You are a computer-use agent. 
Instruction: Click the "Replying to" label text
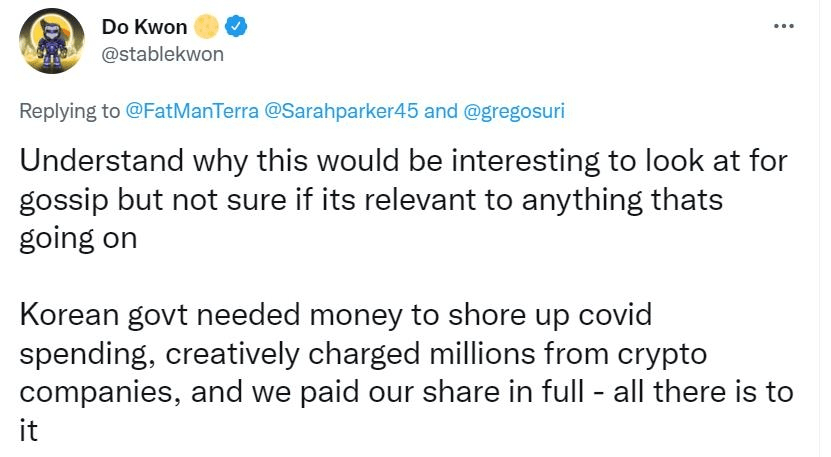70,111
